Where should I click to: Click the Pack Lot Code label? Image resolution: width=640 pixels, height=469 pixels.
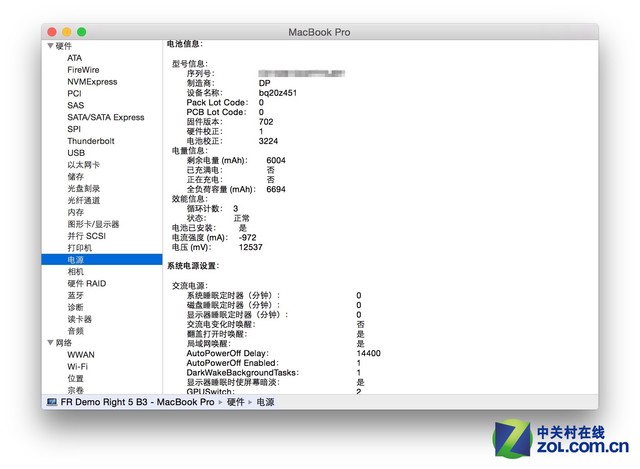tap(217, 102)
